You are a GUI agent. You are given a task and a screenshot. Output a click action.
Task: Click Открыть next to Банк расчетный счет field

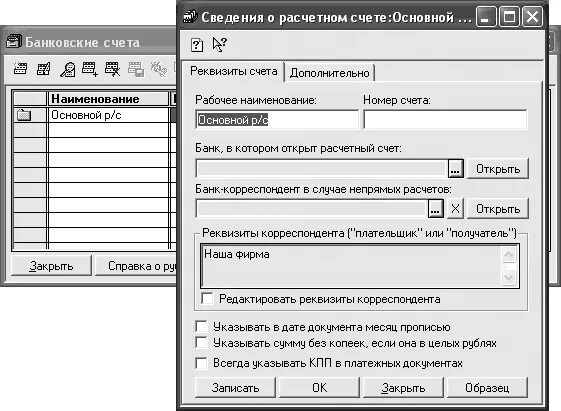tap(498, 168)
